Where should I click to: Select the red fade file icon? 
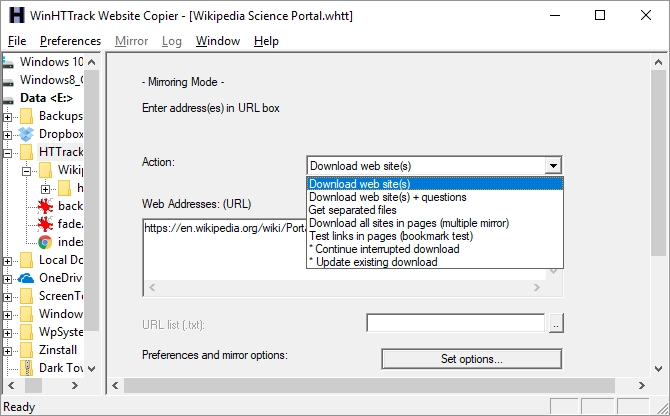coord(45,224)
